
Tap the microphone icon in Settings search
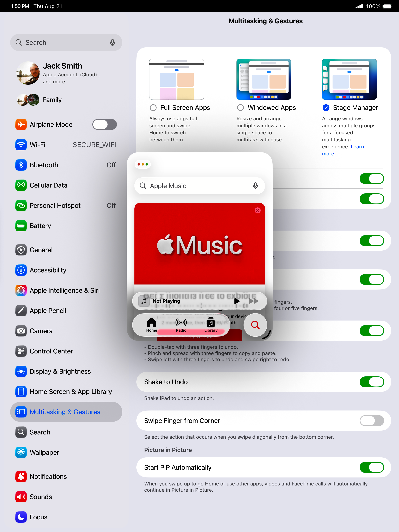(x=112, y=43)
